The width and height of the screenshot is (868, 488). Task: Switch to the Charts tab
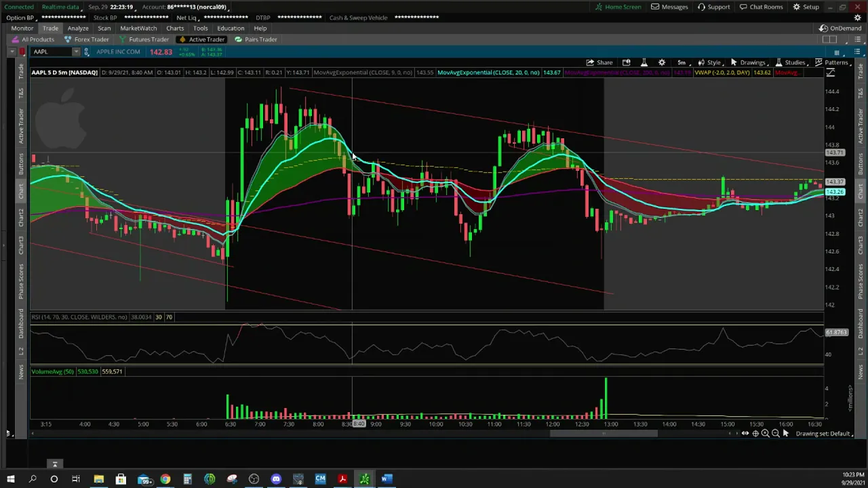(175, 28)
